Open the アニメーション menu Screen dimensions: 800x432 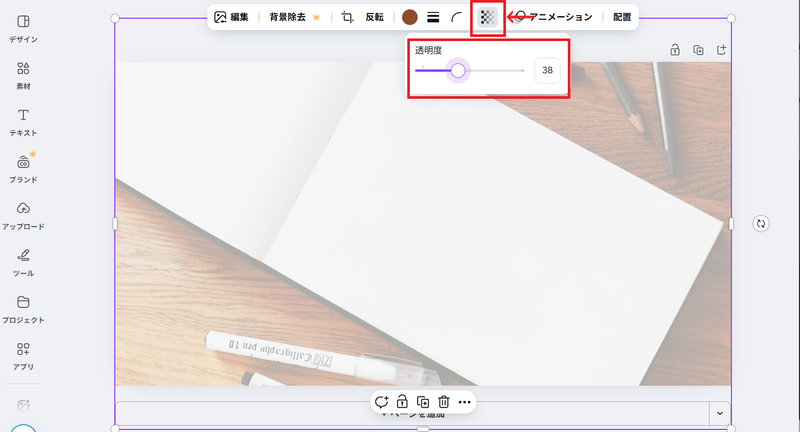coord(554,17)
